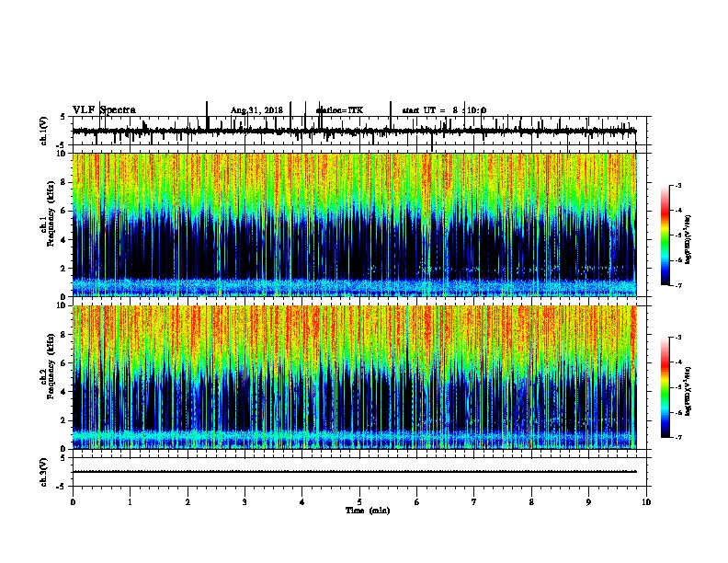Click time axis tick label "3"

[x=245, y=502]
